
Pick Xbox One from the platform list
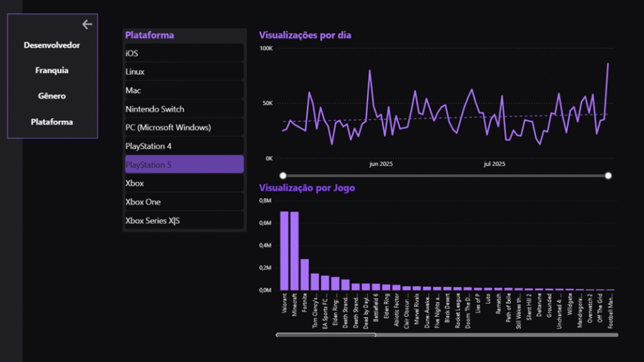184,202
